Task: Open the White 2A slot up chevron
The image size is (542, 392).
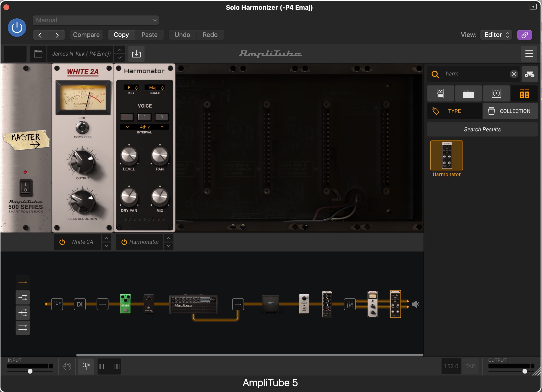Action: pos(106,238)
